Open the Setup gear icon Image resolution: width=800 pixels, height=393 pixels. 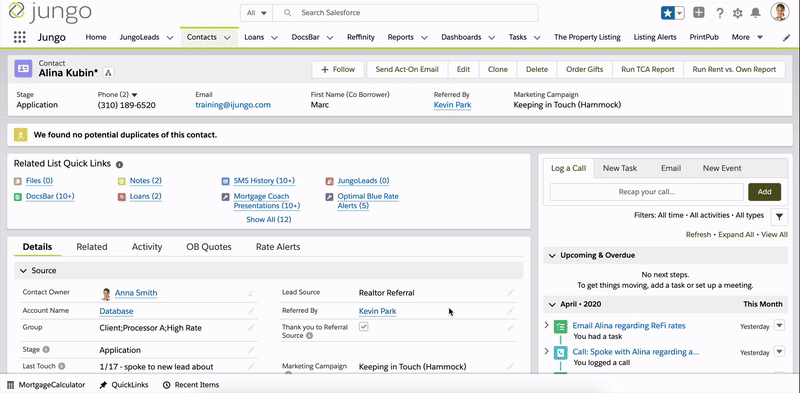coord(737,13)
